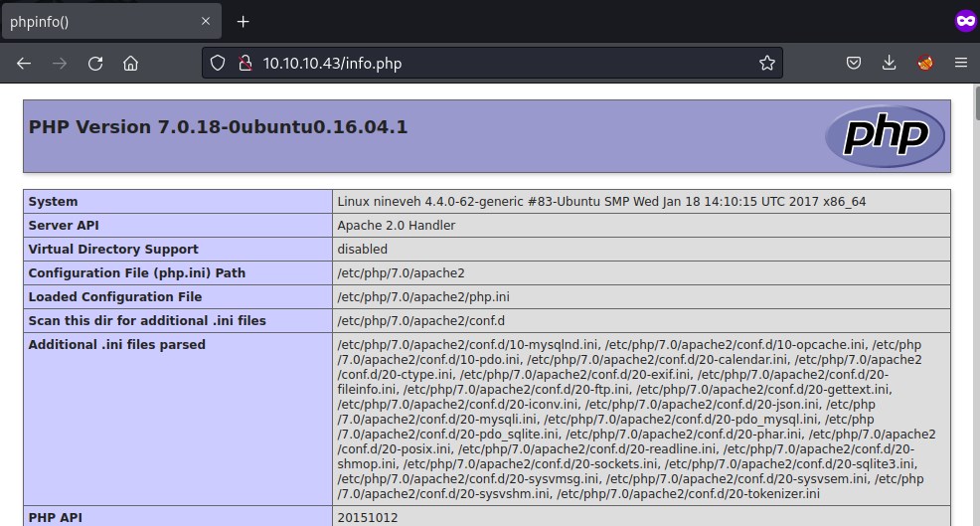The image size is (980, 526).
Task: Click the browser Back arrow button
Action: [x=24, y=63]
